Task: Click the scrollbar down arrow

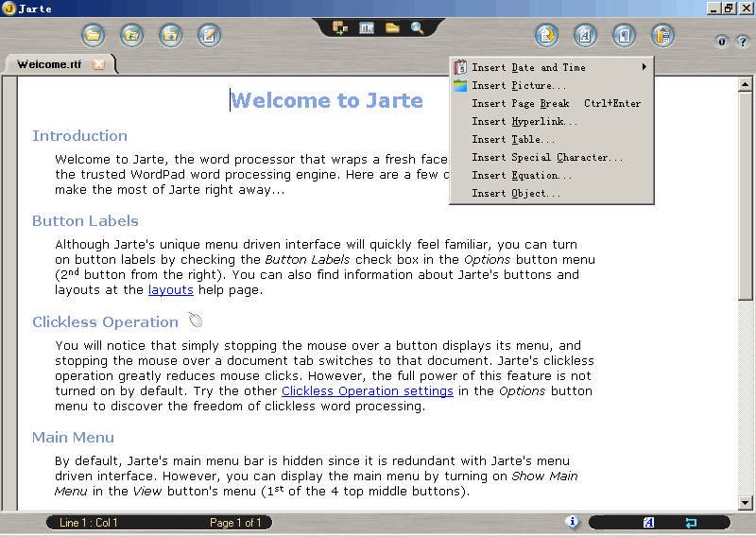Action: [745, 503]
